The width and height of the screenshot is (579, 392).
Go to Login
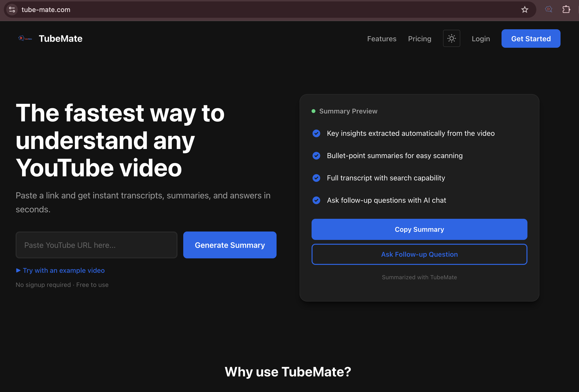click(x=481, y=39)
